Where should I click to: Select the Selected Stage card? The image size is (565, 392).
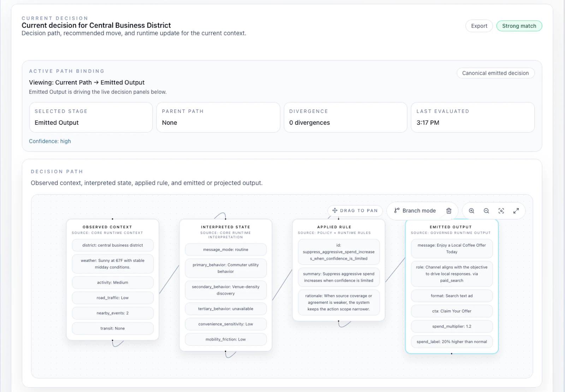pyautogui.click(x=91, y=117)
